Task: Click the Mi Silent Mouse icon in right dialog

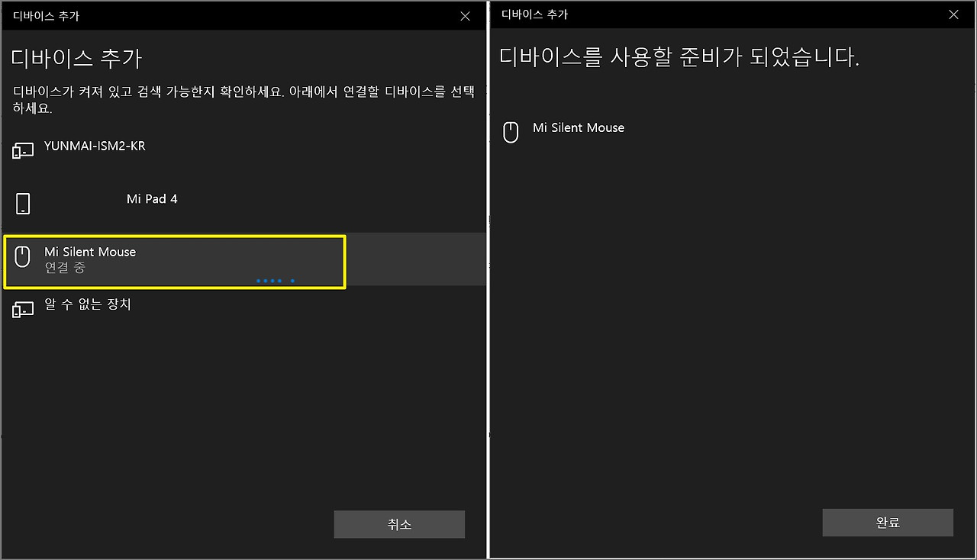Action: click(x=510, y=131)
